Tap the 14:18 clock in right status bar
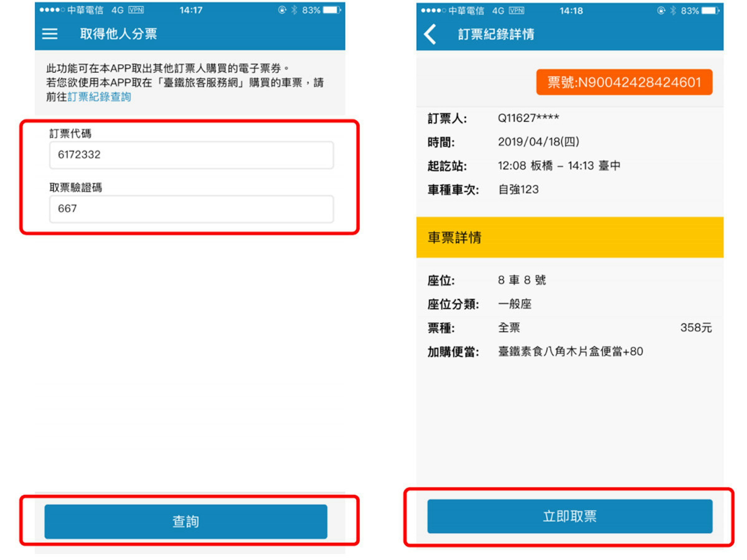 [571, 11]
